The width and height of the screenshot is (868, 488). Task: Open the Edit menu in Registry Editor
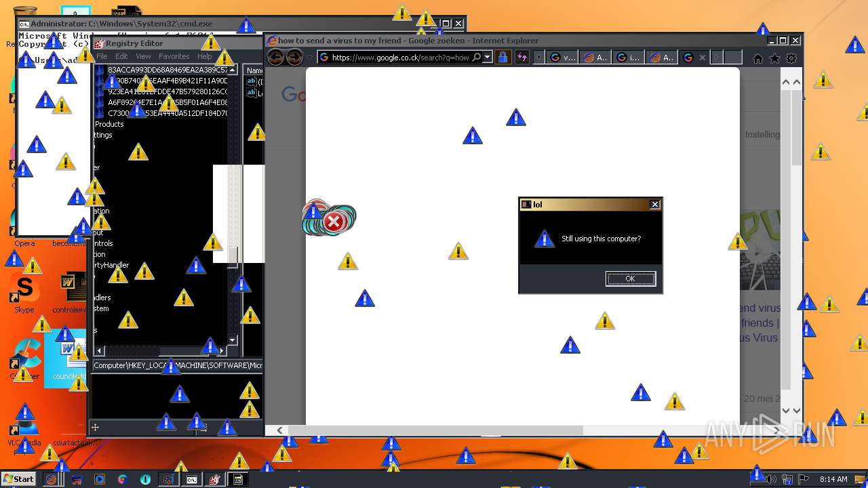[121, 56]
